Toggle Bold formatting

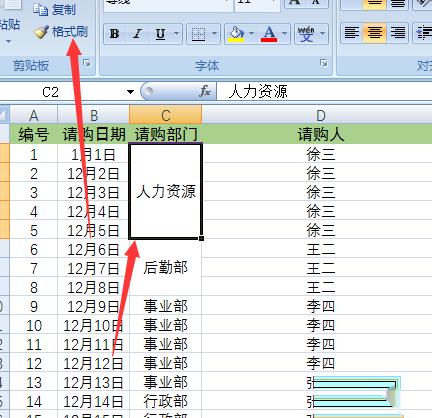[114, 34]
